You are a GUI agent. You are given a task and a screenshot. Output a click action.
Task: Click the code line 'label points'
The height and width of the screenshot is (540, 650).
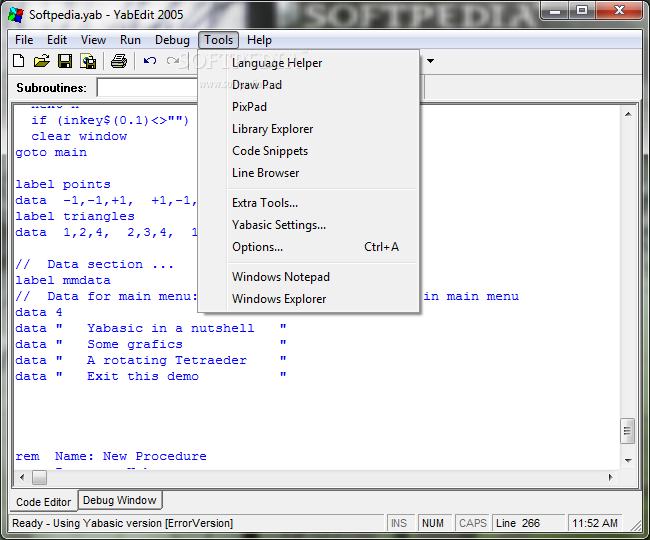click(63, 184)
